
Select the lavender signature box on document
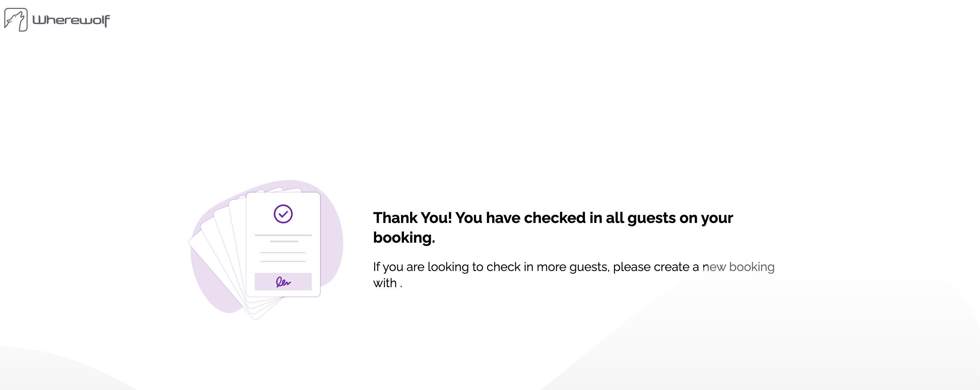coord(283,281)
